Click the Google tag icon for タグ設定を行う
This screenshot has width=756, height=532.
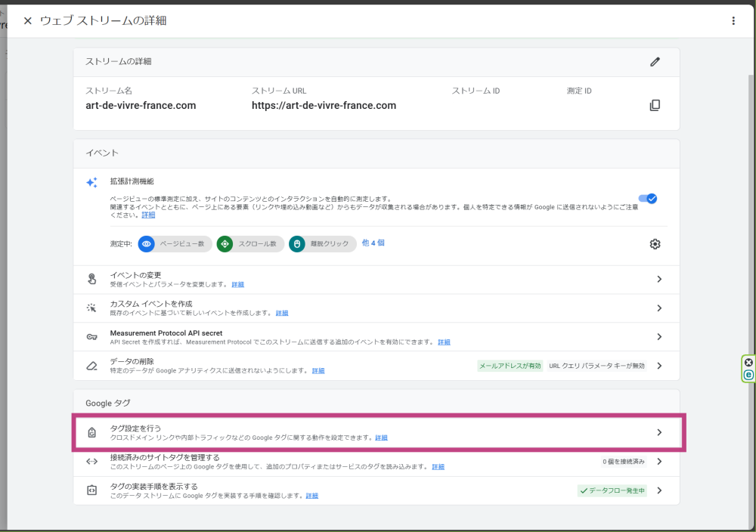(91, 433)
